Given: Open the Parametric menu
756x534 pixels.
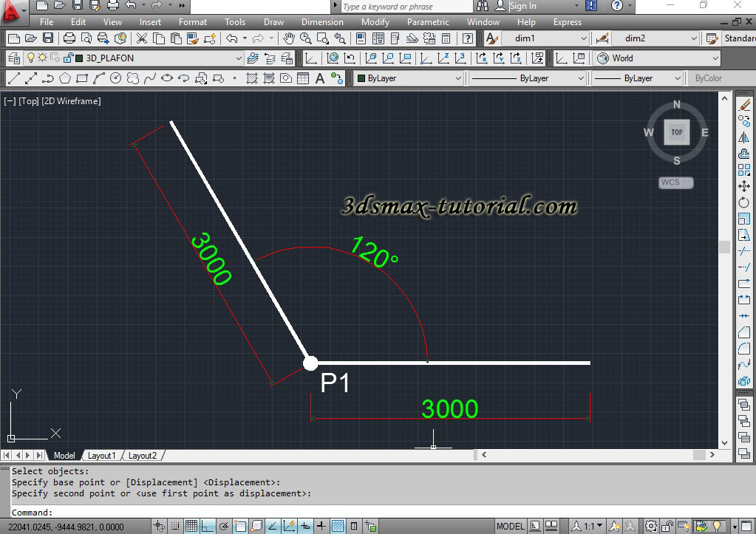Looking at the screenshot, I should [x=428, y=22].
